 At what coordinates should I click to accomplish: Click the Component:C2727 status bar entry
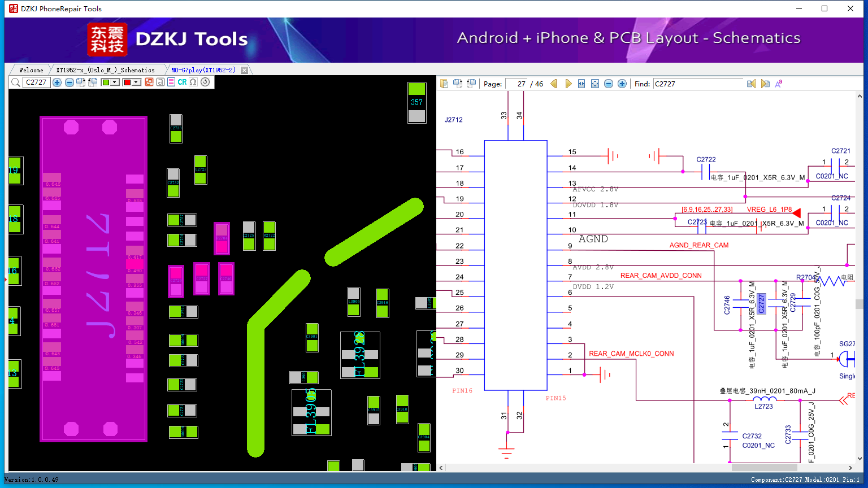coord(776,480)
